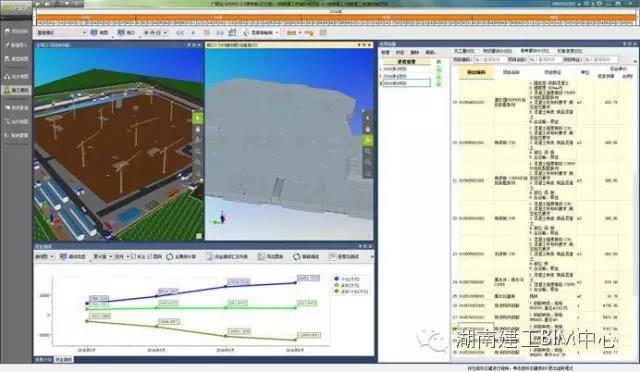The height and width of the screenshot is (372, 640).
Task: Select the highlighted green tool in right model viewport
Action: (367, 140)
